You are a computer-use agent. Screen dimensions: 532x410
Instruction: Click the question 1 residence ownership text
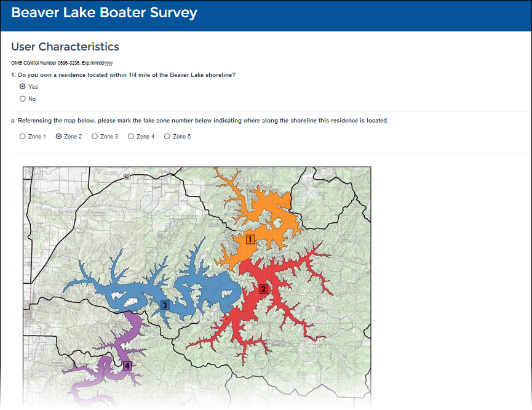click(123, 75)
